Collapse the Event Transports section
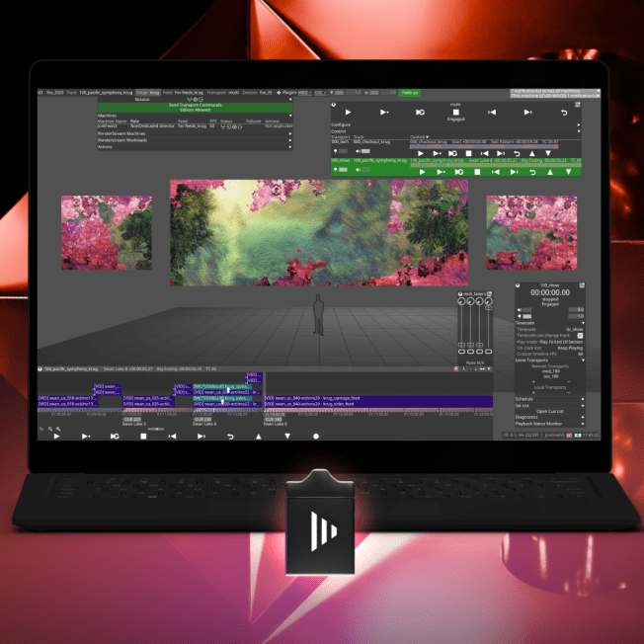Screen dimensions: 644x644 pos(583,361)
